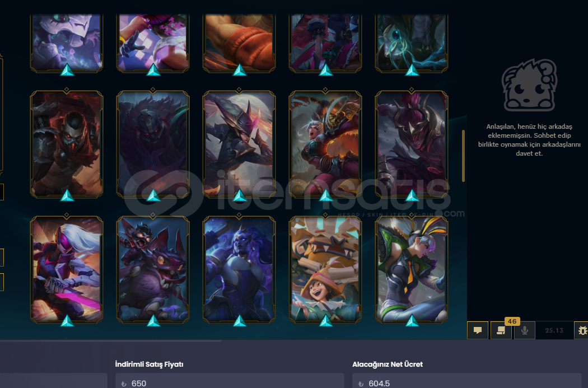This screenshot has height=388, width=588.
Task: Click the Alacağınız Net Ücret field showing 604.5
Action: coord(467,381)
